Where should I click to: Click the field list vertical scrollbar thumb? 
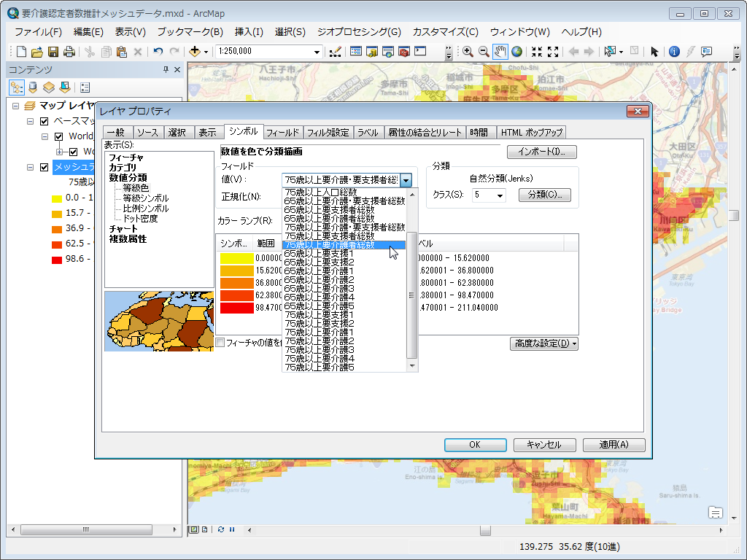411,295
